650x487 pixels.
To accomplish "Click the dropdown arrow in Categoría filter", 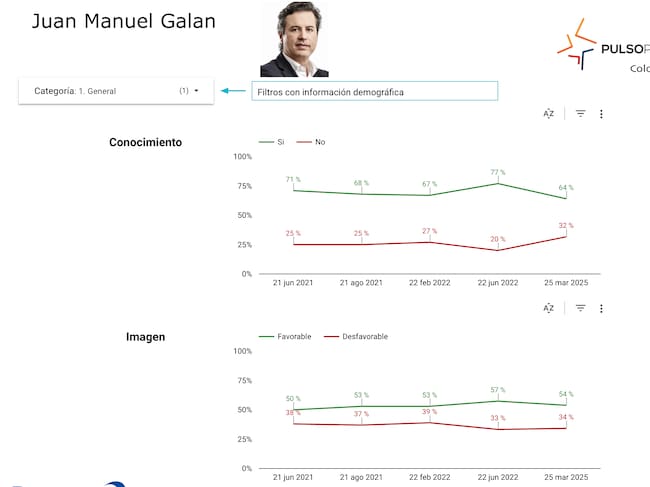I will click(196, 91).
